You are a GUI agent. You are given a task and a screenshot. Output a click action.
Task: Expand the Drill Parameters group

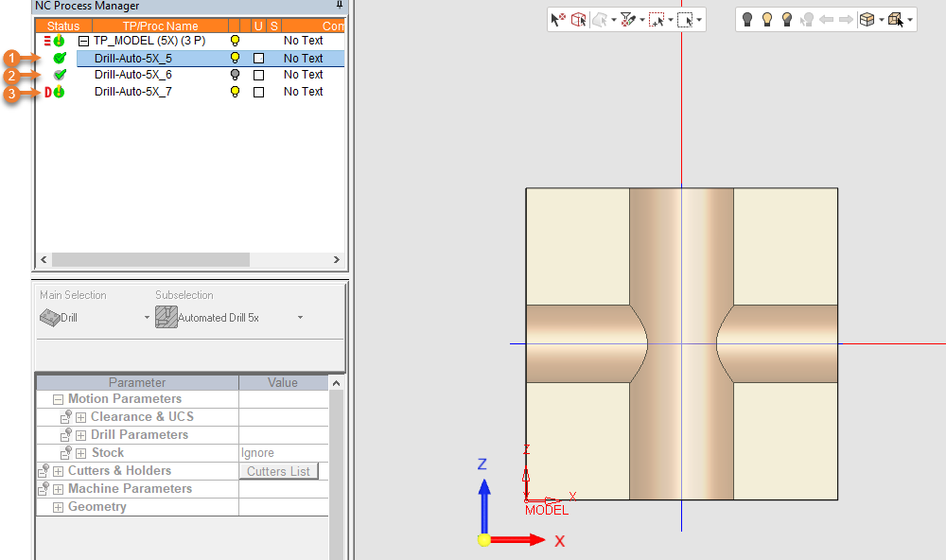coord(80,435)
